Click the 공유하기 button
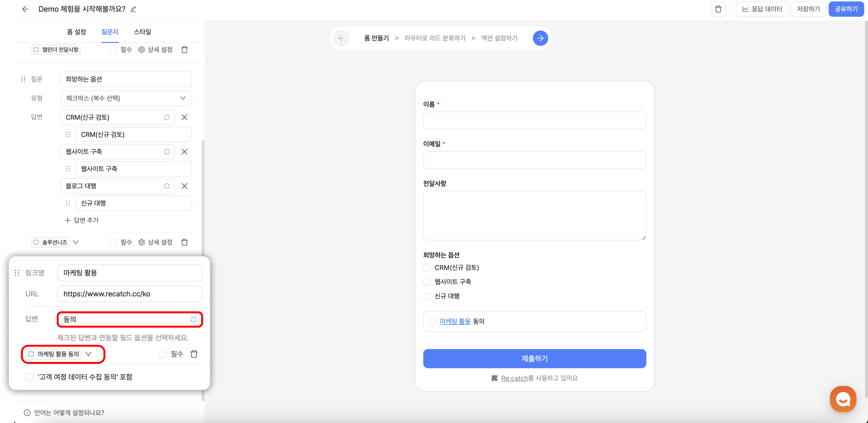This screenshot has width=868, height=423. 846,9
